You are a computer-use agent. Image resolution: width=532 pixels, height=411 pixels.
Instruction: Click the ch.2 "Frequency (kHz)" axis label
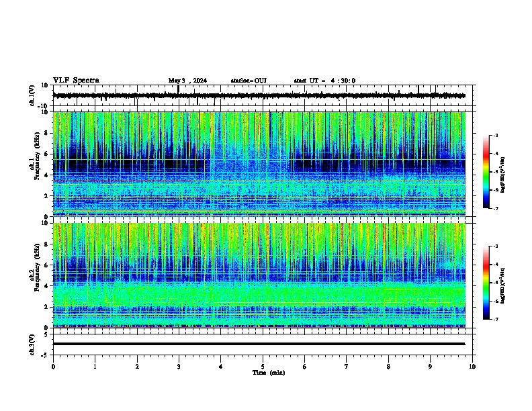(x=38, y=267)
